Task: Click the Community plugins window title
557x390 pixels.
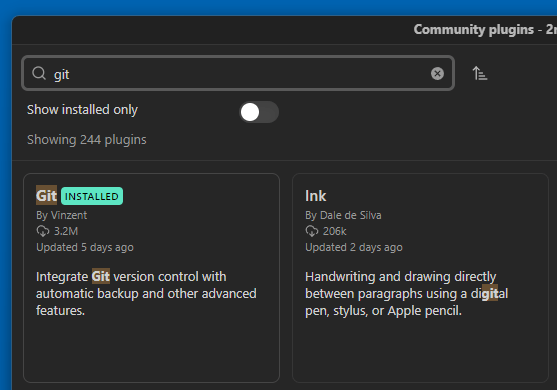Action: pyautogui.click(x=485, y=29)
